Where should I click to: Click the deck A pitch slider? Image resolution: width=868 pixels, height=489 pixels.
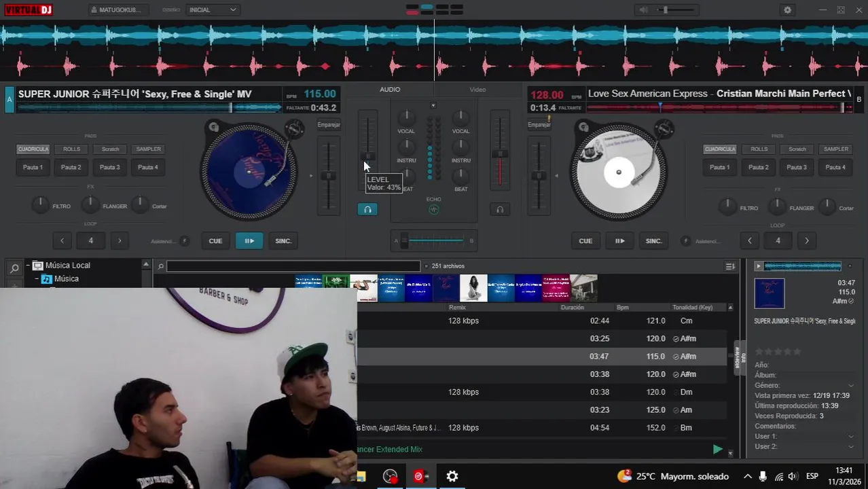pyautogui.click(x=329, y=175)
